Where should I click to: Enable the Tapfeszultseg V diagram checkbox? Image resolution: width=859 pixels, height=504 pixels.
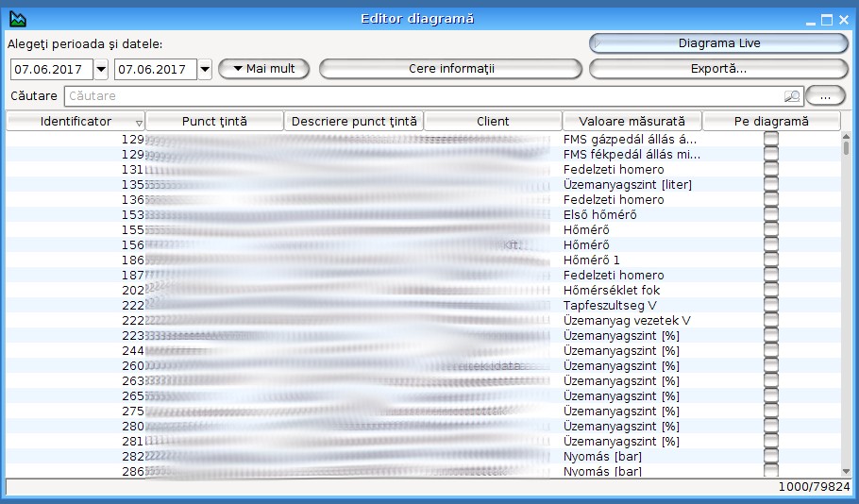point(771,306)
